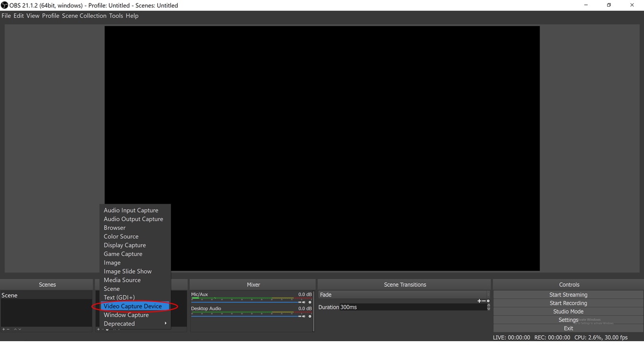Toggle Studio Mode button
Viewport: 644px width, 345px height.
tap(568, 311)
